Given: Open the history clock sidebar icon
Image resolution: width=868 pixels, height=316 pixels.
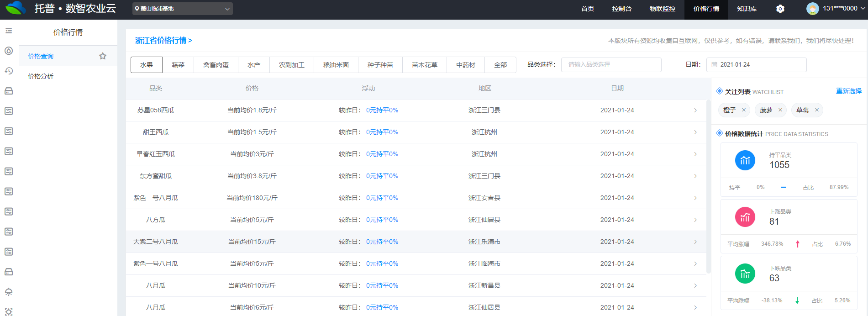Looking at the screenshot, I should (9, 71).
